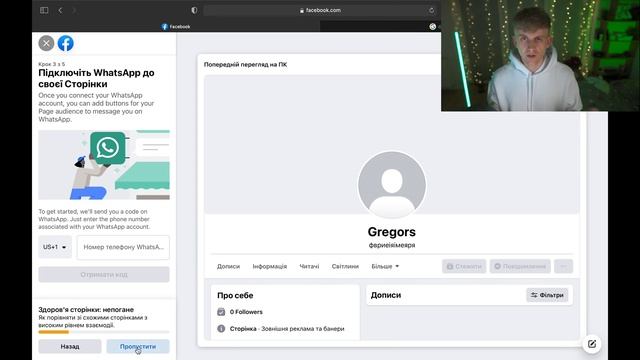The width and height of the screenshot is (640, 360).
Task: Expand the Більше dropdown menu
Action: click(x=385, y=266)
